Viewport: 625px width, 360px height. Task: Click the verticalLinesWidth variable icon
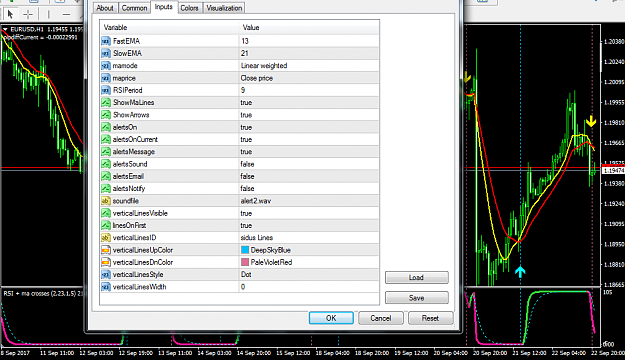[x=106, y=287]
